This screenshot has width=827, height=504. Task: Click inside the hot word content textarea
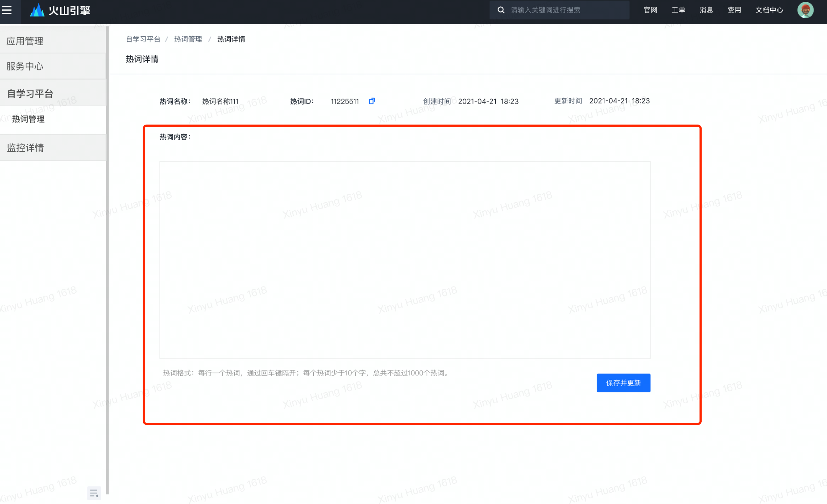coord(405,260)
